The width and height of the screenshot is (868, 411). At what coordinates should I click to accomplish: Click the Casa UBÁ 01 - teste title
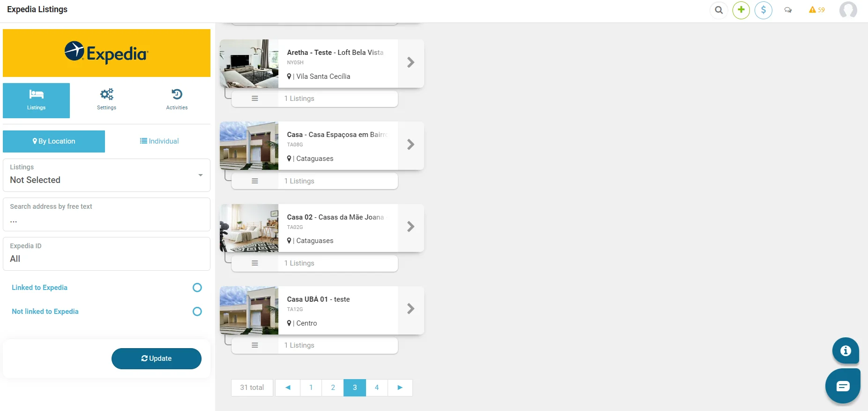point(318,299)
